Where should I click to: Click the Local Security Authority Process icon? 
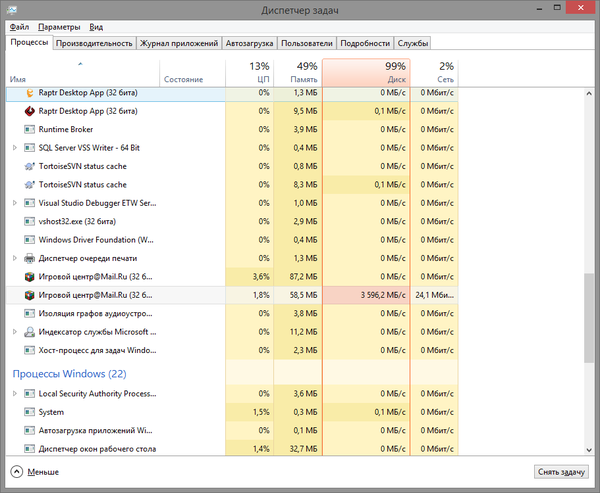(29, 394)
